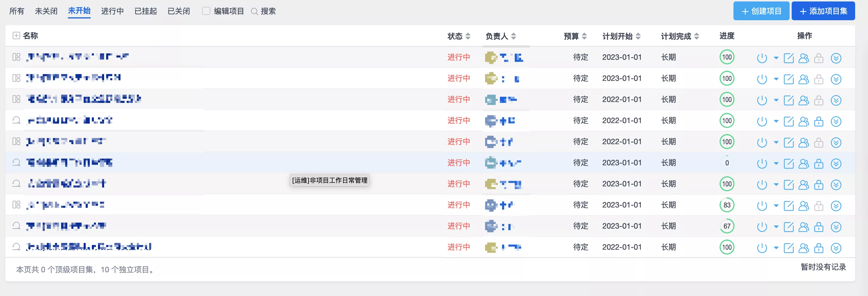Open dropdown arrow beside power icon in progress-0 row
The width and height of the screenshot is (868, 296).
pyautogui.click(x=776, y=164)
